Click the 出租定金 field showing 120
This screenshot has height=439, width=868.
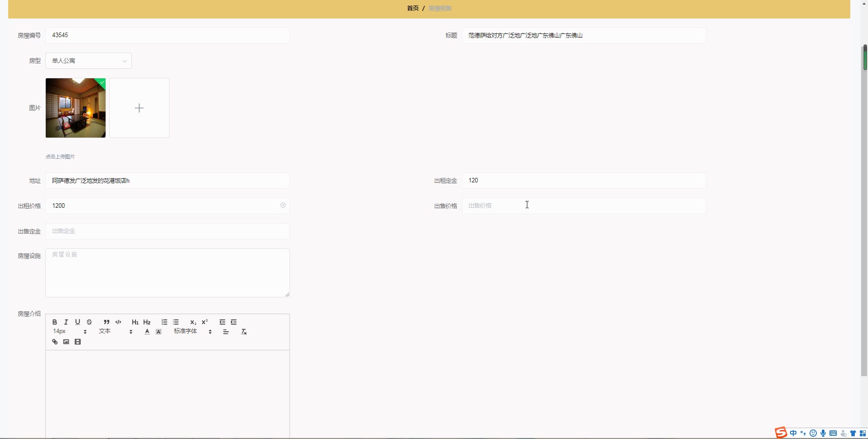[584, 181]
